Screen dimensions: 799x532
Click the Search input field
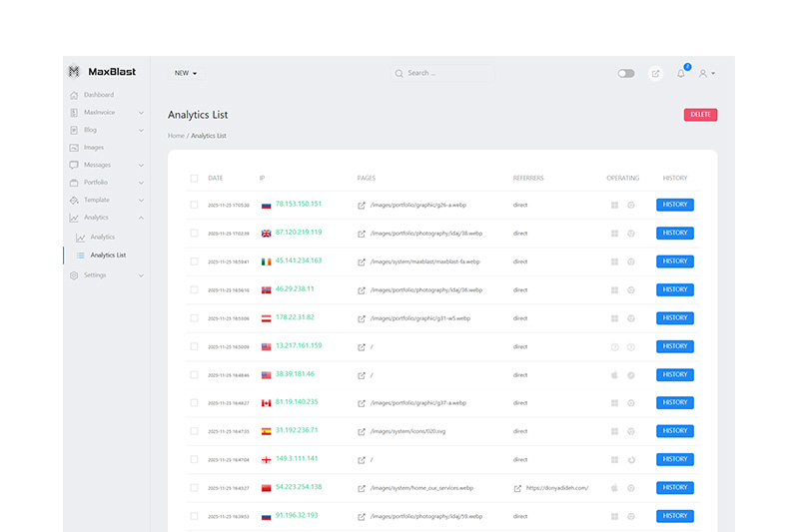click(x=444, y=73)
